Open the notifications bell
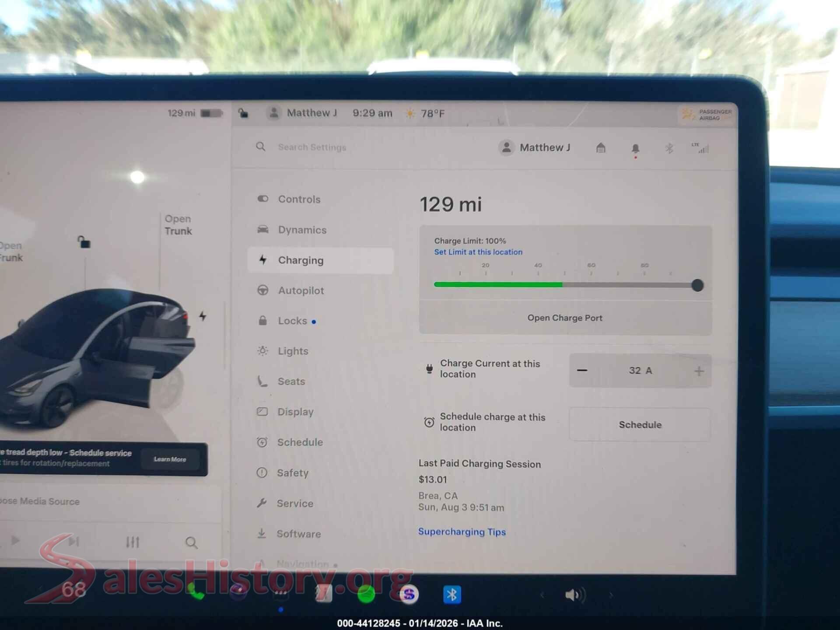The width and height of the screenshot is (840, 630). coord(635,149)
